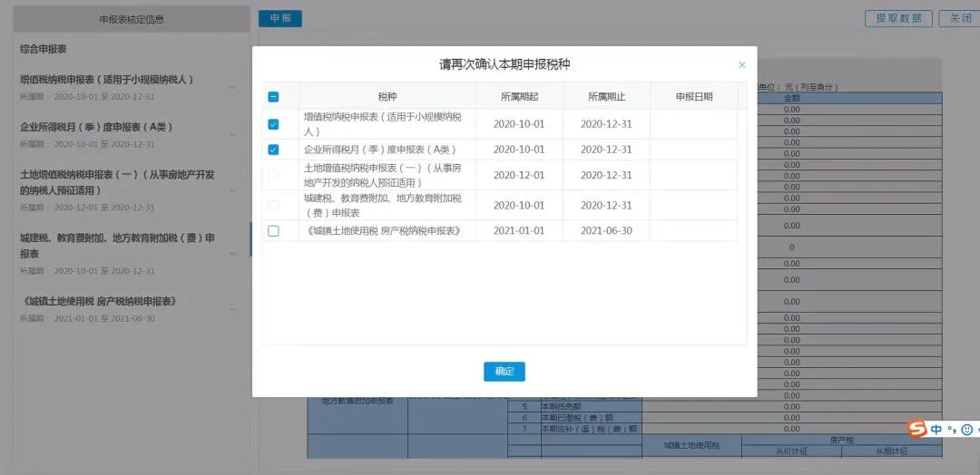Select 增值税纳税申报表(适用于小规模纳税人) in sidebar
980x475 pixels.
click(107, 80)
